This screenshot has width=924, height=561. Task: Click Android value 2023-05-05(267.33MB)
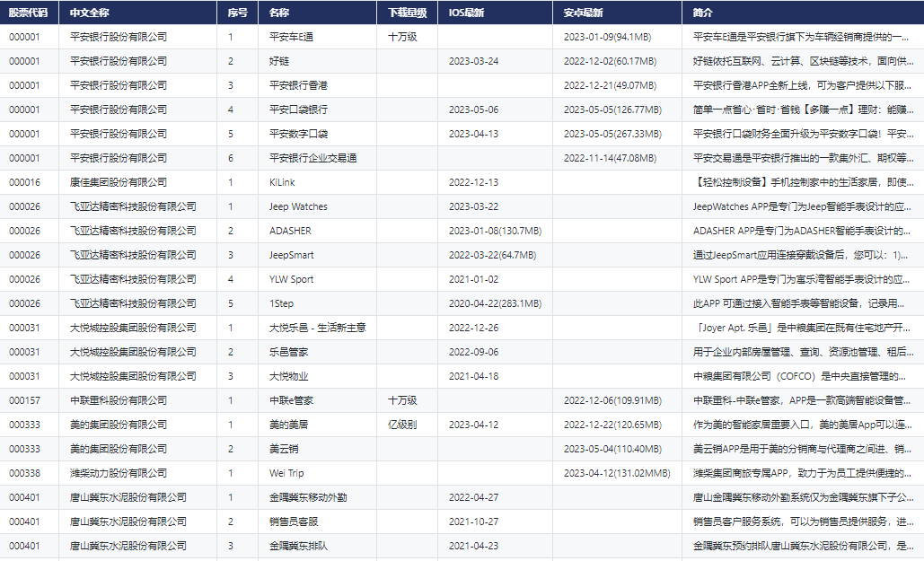(x=612, y=134)
